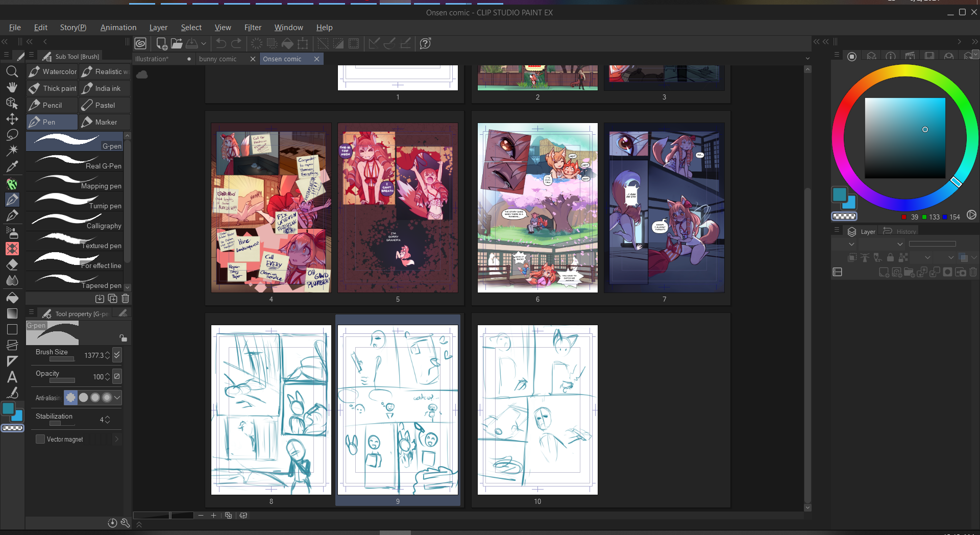
Task: Select the Turnip pen sub tool
Action: 75,202
